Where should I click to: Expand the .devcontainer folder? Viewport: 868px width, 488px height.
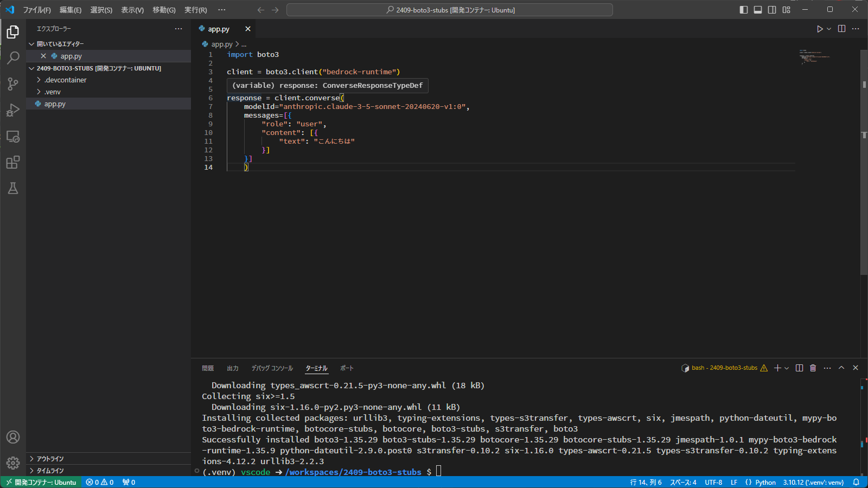65,80
